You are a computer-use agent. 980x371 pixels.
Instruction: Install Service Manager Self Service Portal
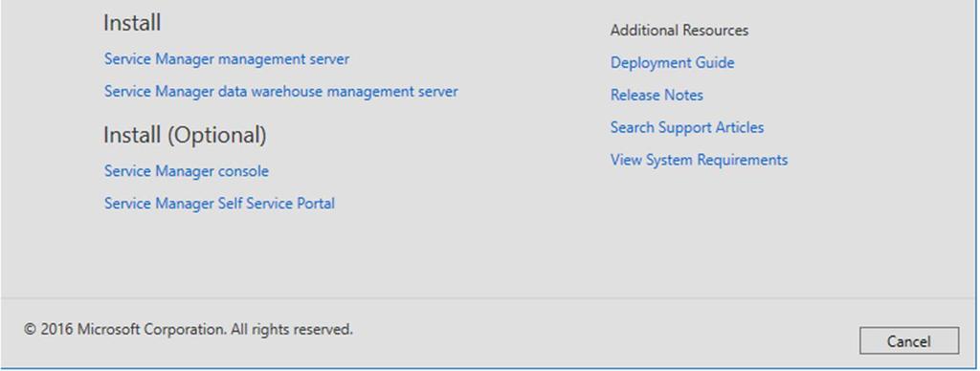point(219,204)
